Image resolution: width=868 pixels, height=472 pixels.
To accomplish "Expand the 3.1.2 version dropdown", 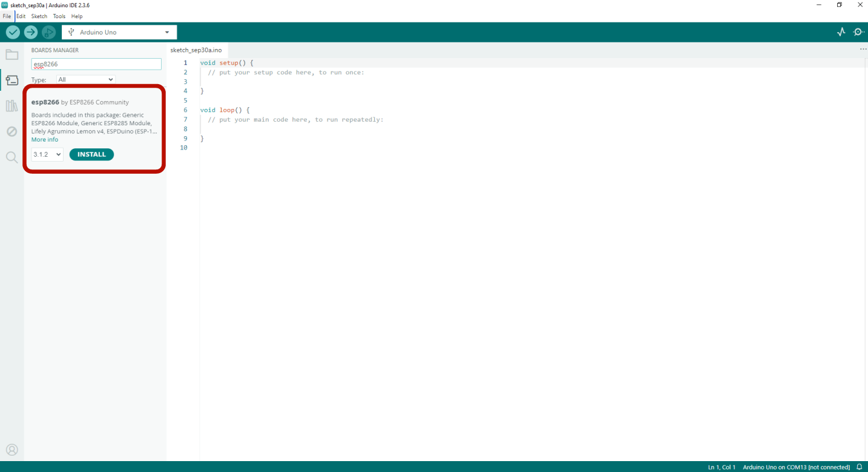I will click(x=47, y=154).
